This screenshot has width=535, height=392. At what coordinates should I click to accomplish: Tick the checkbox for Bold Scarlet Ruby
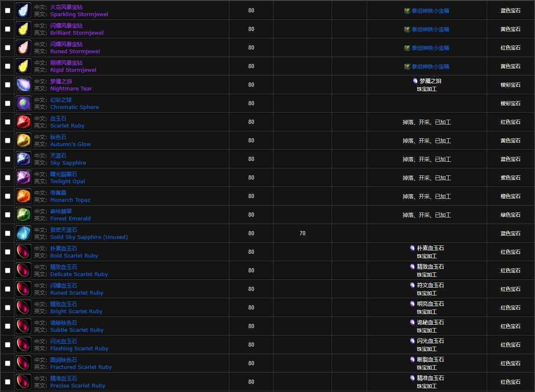click(7, 252)
